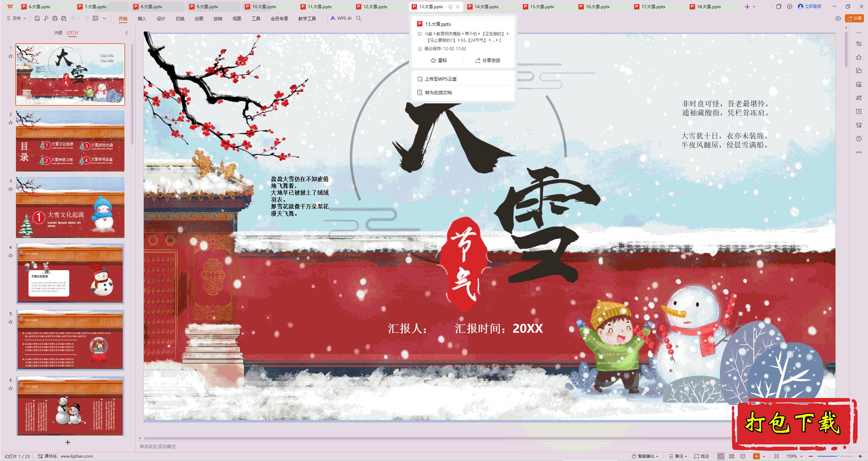Click the star icon in right sidebar

(x=859, y=57)
